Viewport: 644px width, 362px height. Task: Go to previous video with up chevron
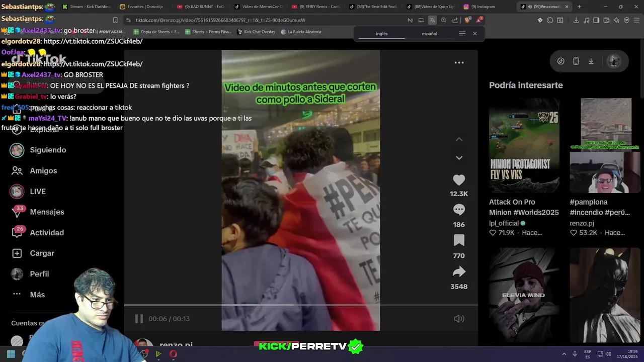[x=459, y=139]
